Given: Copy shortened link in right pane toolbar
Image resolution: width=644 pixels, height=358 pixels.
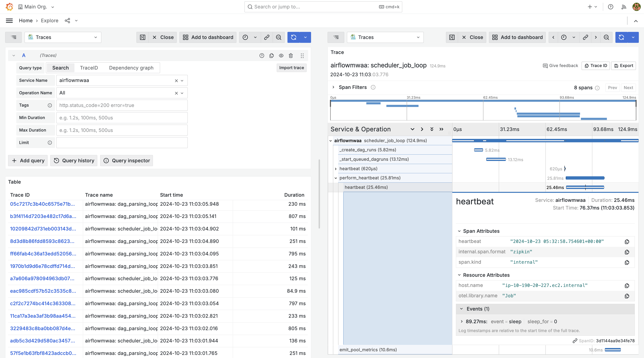Looking at the screenshot, I should coord(585,37).
